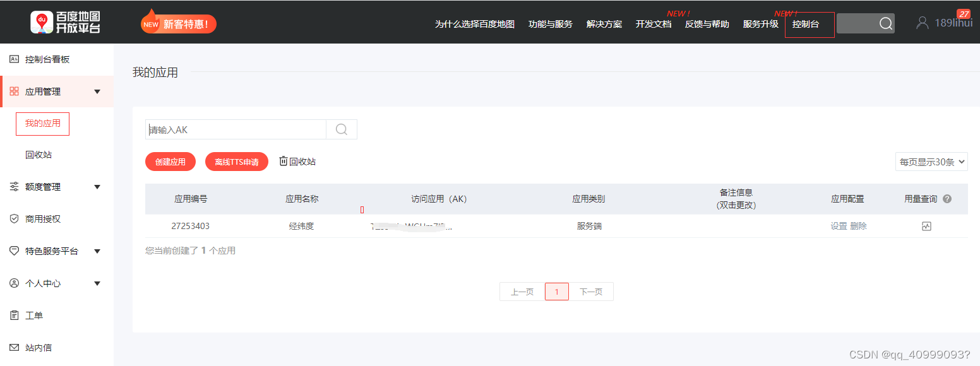Click the app name 经纬度 cell

[301, 226]
